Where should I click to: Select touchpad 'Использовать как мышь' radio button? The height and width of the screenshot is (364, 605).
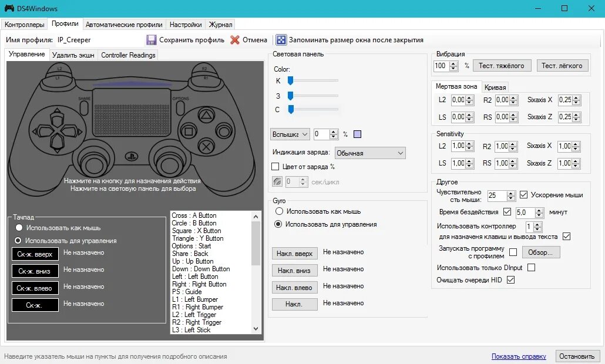point(19,228)
